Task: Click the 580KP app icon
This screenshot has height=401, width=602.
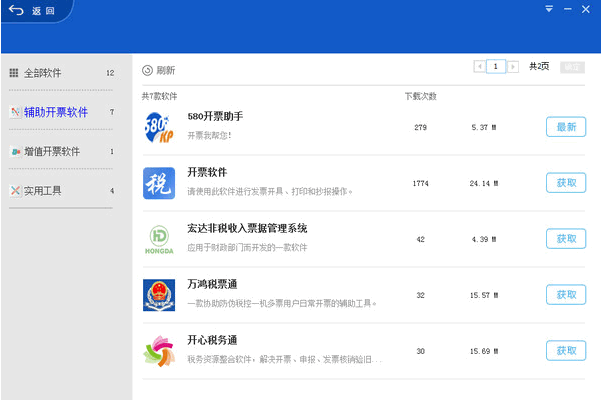Action: tap(159, 128)
